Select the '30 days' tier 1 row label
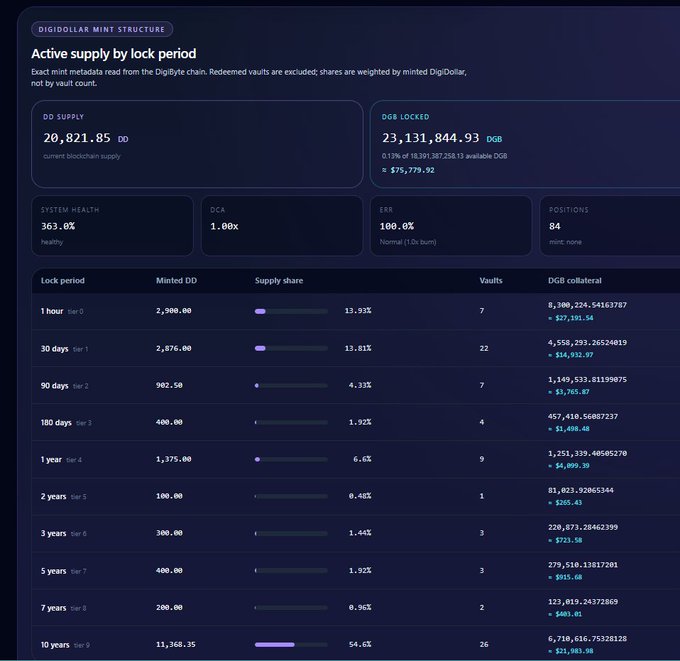Image resolution: width=680 pixels, height=661 pixels. pos(55,349)
